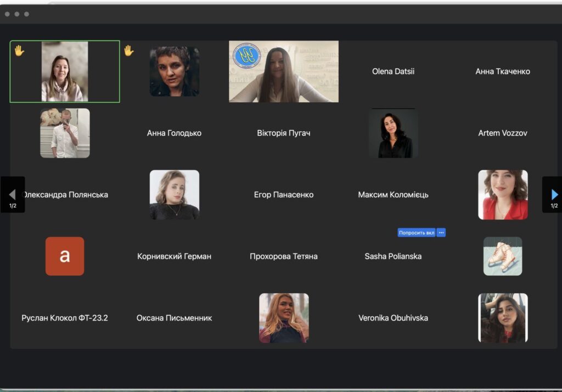Viewport: 562px width, 392px height.
Task: Select the mirror selfie profile picture
Action: (65, 133)
